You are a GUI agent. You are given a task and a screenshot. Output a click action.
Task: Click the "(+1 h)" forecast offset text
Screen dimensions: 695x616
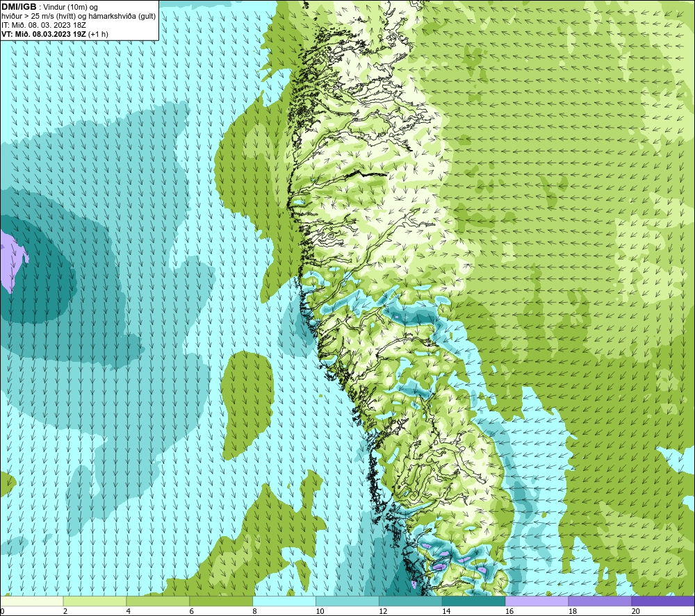click(99, 34)
